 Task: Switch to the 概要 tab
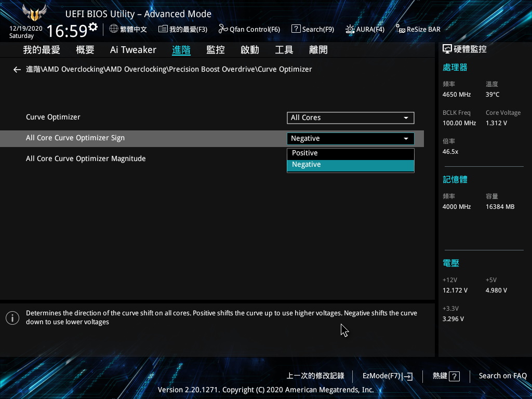[x=85, y=50]
